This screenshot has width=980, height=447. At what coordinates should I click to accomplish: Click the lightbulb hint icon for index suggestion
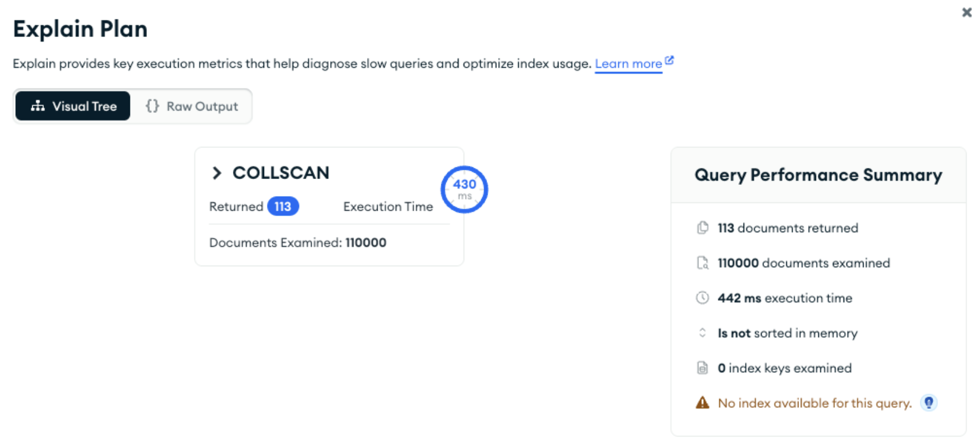coord(928,403)
